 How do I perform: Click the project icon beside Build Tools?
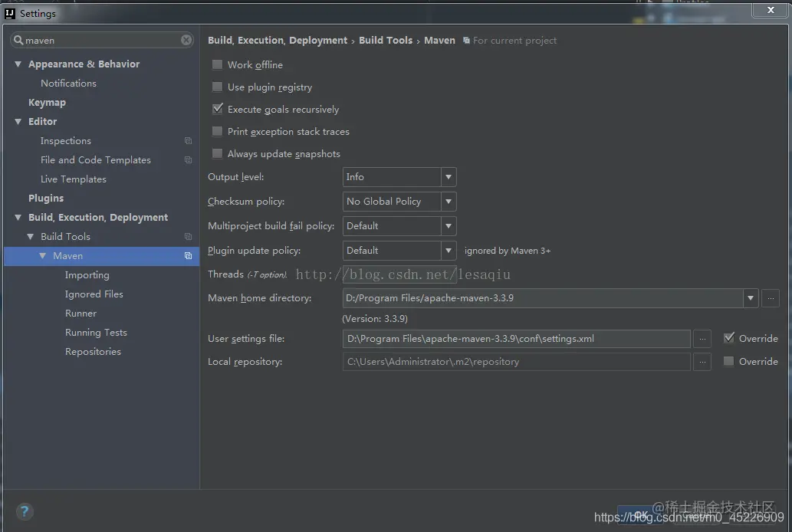tap(188, 236)
